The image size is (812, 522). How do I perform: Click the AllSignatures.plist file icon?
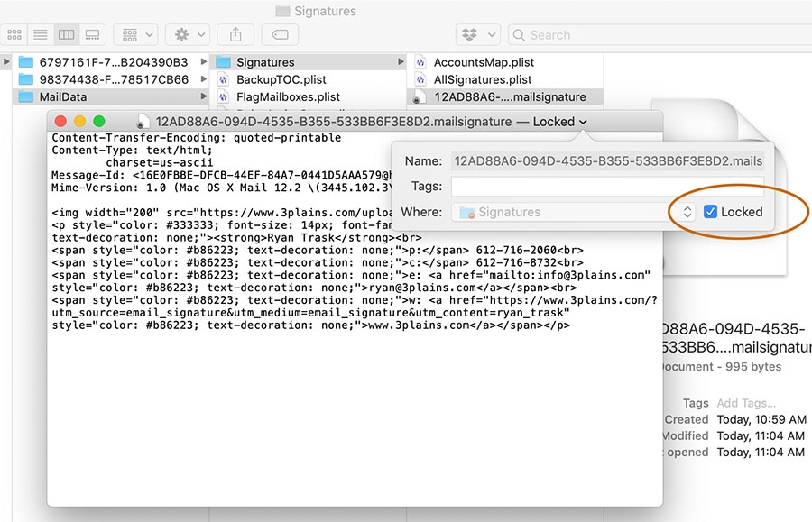point(420,79)
